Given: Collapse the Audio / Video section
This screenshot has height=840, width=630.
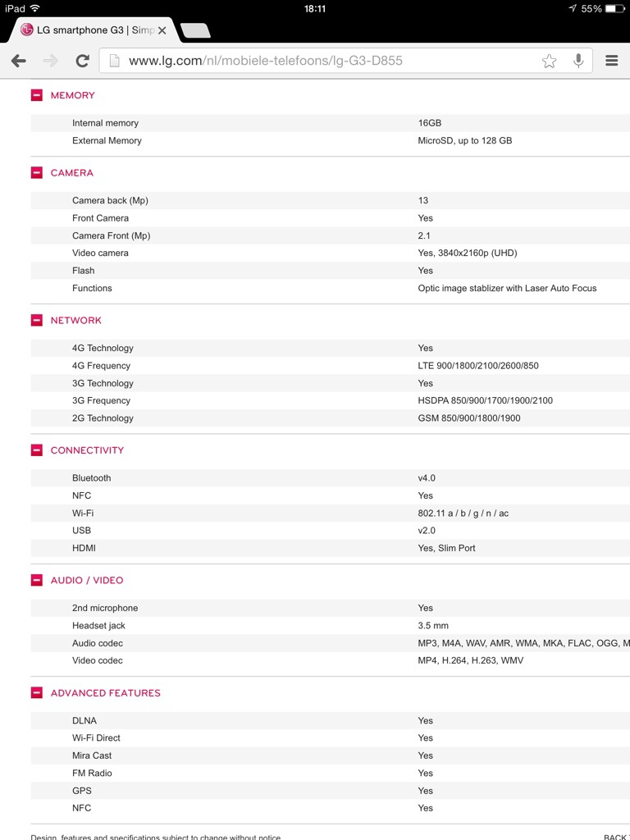Looking at the screenshot, I should point(37,580).
